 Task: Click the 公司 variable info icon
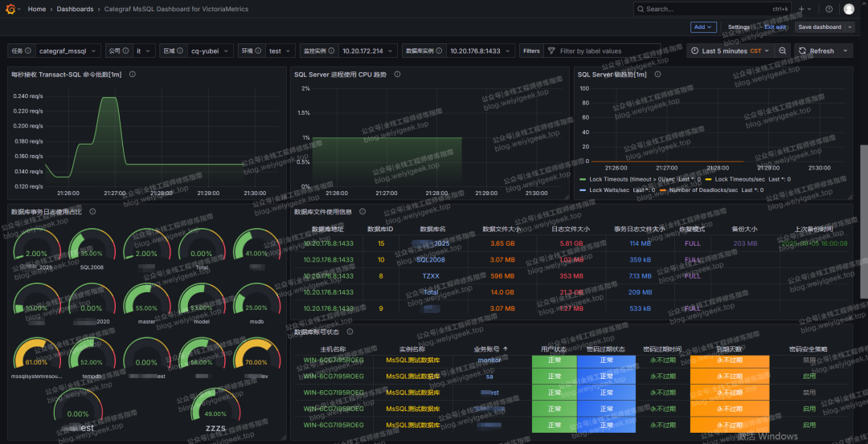(x=126, y=51)
